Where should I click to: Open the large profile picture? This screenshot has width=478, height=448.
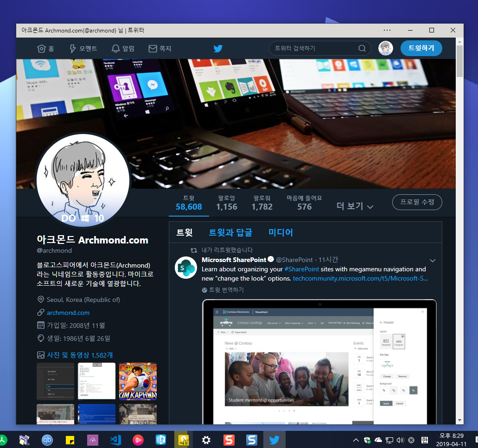coord(83,180)
